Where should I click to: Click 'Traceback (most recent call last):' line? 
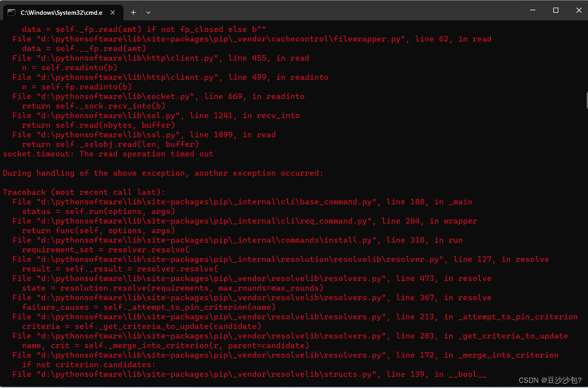coord(83,192)
